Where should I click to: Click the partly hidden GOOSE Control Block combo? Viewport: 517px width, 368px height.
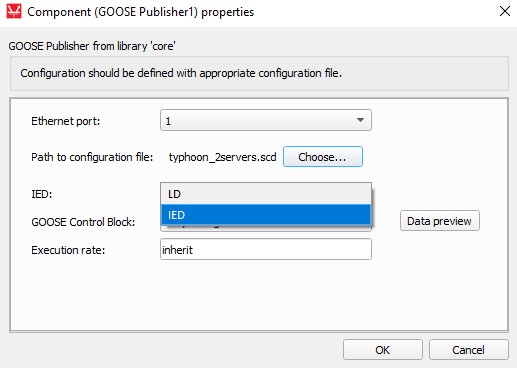click(x=266, y=229)
